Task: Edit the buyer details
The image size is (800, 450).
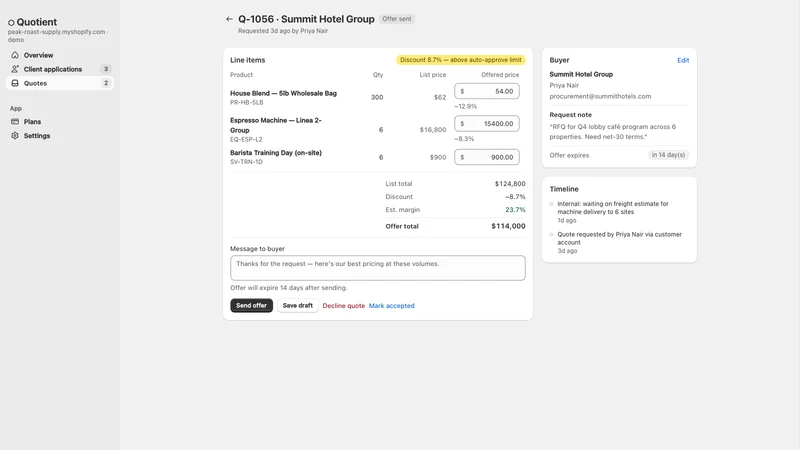Action: (x=683, y=60)
